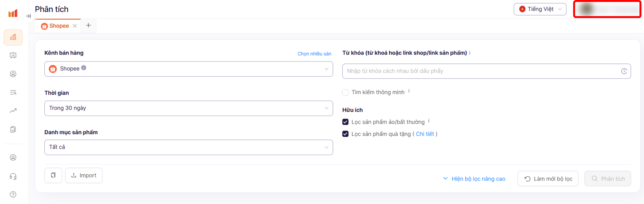Open the headset support sidebar icon

(x=13, y=176)
